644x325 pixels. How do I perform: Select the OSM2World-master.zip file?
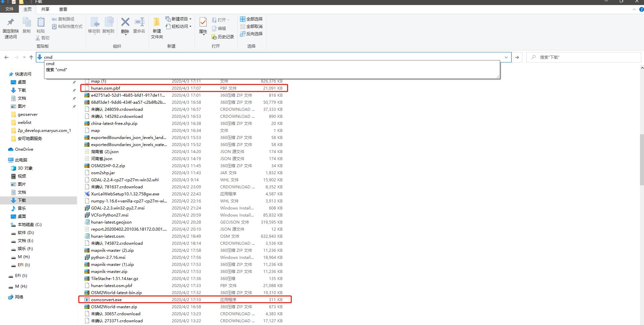pyautogui.click(x=184, y=307)
